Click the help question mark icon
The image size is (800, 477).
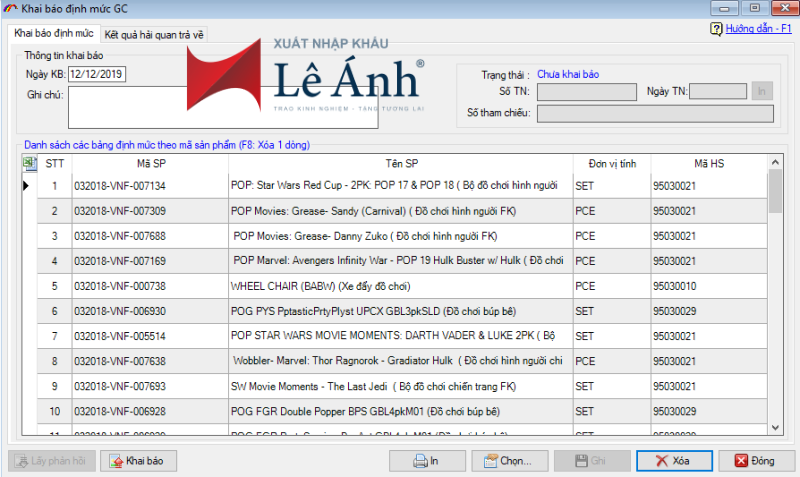point(716,29)
